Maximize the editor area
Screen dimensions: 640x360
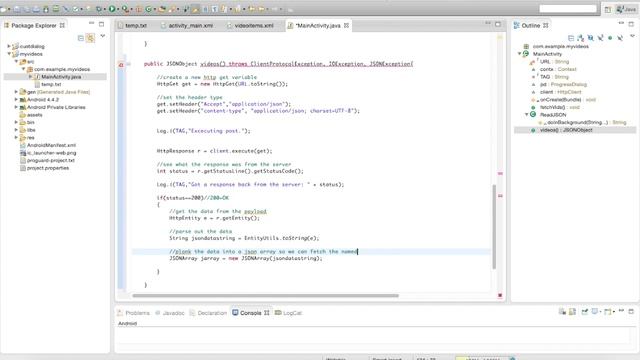click(498, 24)
